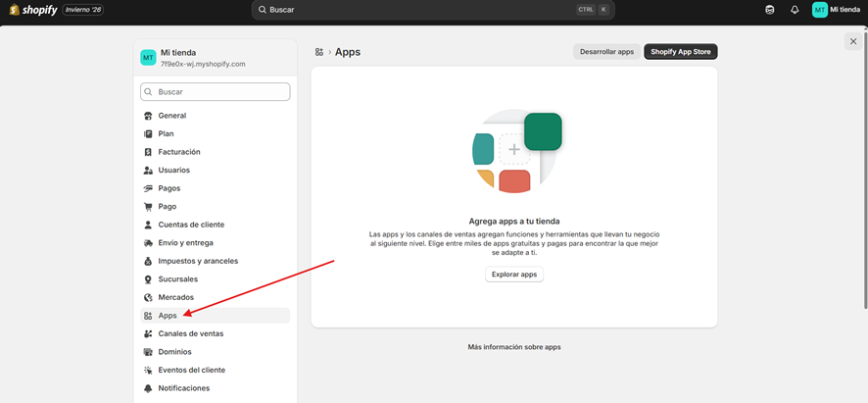Viewport: 868px width, 403px height.
Task: Click the Pagos sidebar icon
Action: pos(148,188)
